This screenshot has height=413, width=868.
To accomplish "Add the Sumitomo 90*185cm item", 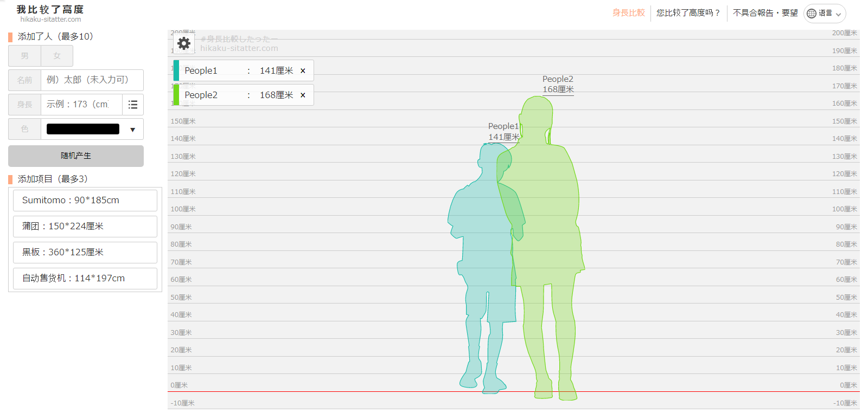I will coord(85,201).
